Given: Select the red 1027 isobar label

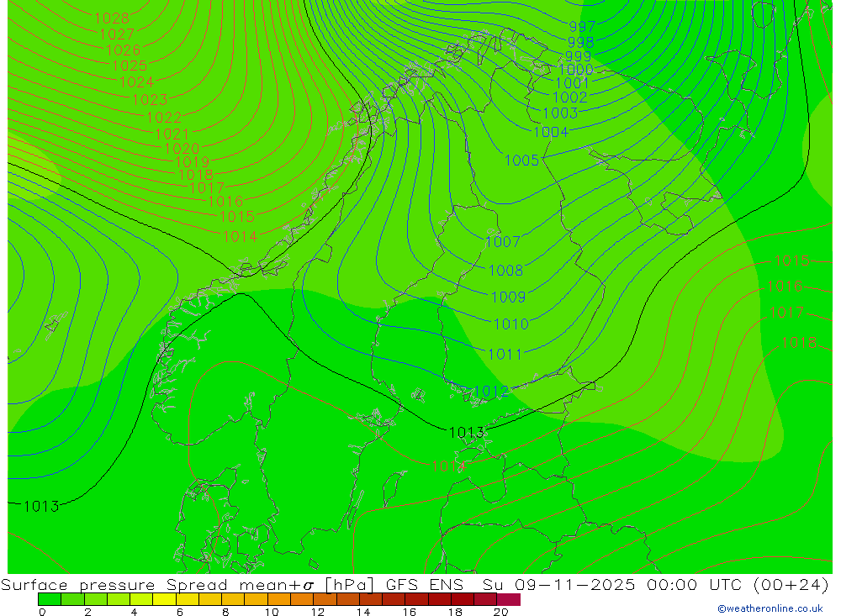Looking at the screenshot, I should [117, 34].
